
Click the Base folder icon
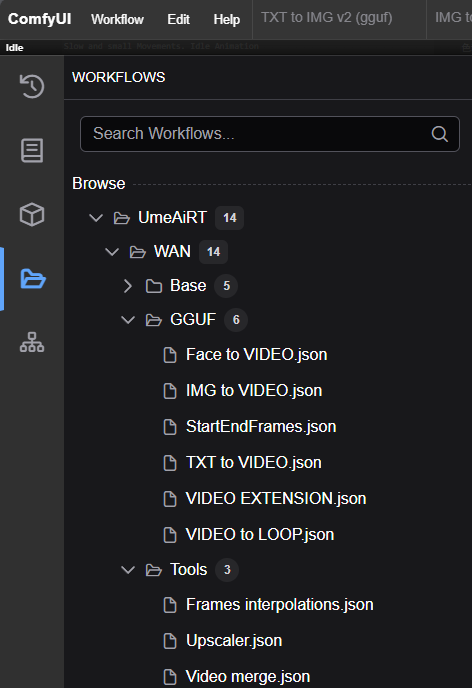point(154,286)
